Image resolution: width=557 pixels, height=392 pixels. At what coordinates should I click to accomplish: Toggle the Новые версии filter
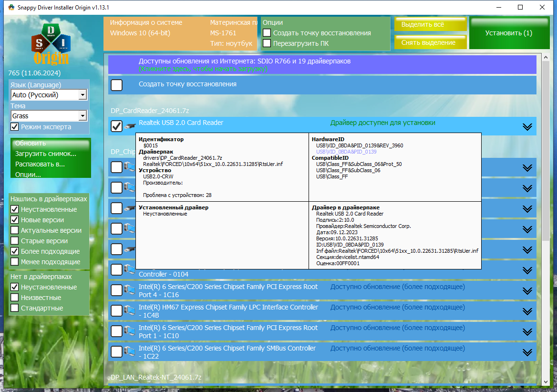[15, 220]
